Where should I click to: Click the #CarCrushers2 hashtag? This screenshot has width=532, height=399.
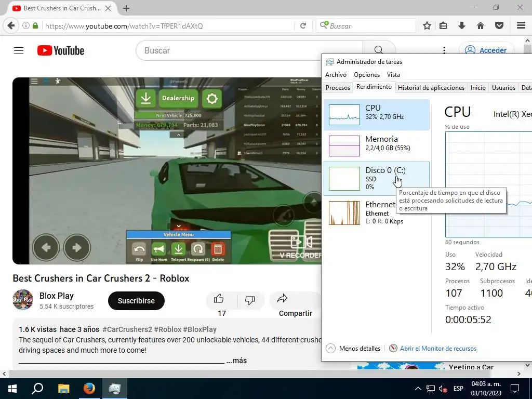[x=127, y=329]
